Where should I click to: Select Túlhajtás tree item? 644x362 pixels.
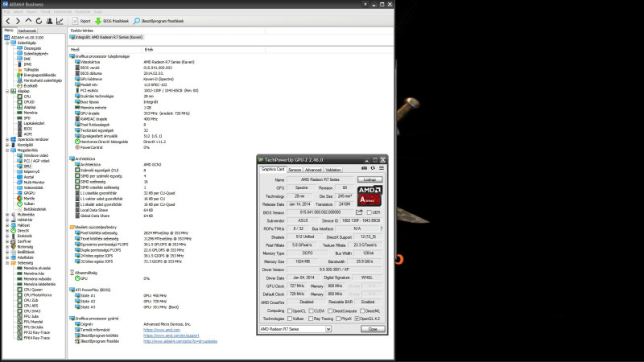coord(31,70)
